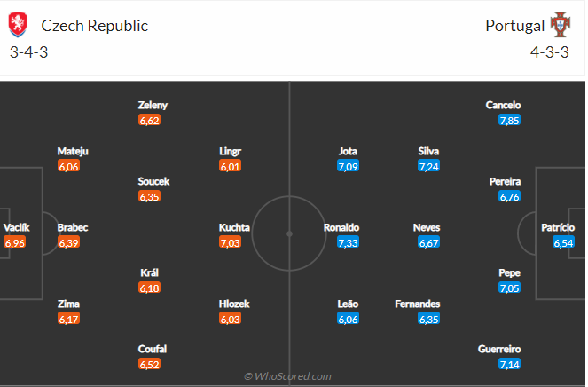Click the Portugal team name
588x387 pixels.
(x=514, y=26)
